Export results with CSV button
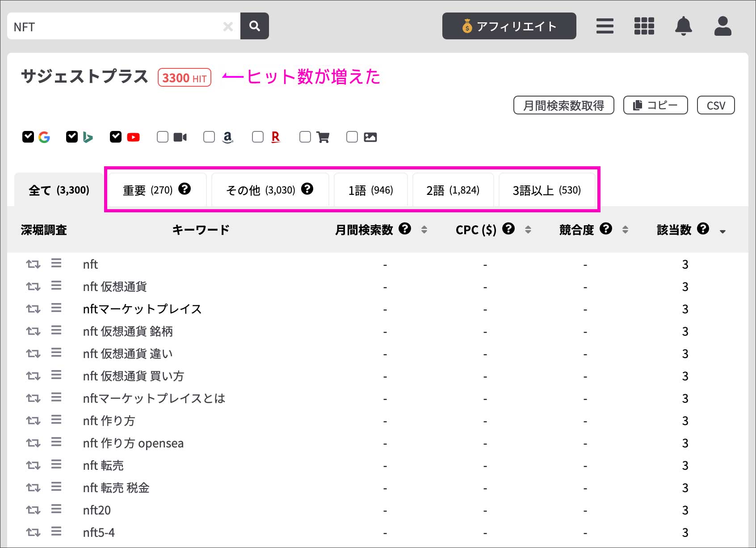Viewport: 756px width, 548px height. pos(715,105)
